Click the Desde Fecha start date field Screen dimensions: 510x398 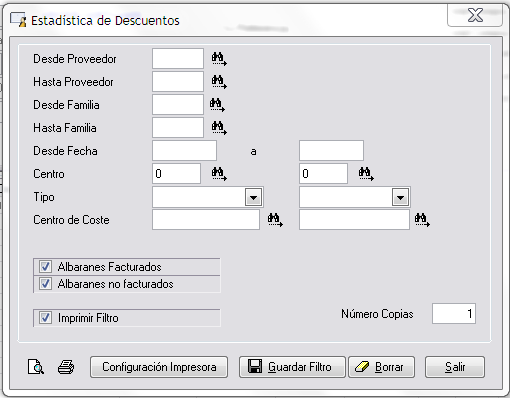[x=184, y=151]
